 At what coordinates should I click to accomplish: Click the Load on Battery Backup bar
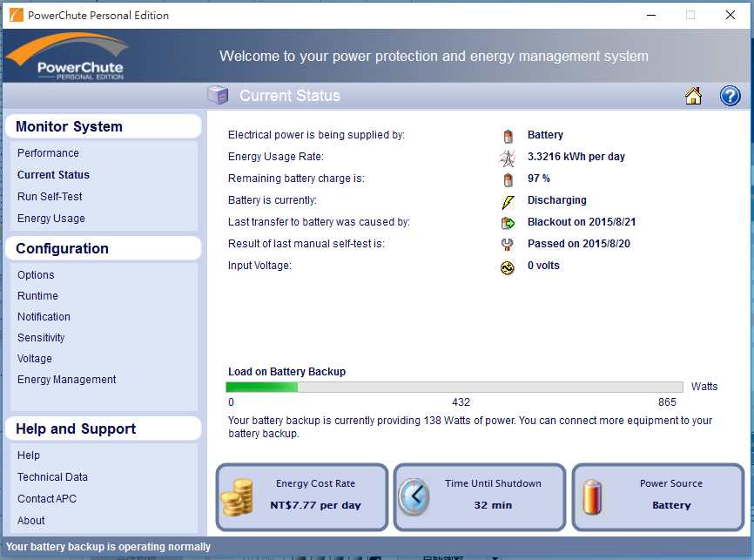pyautogui.click(x=454, y=387)
